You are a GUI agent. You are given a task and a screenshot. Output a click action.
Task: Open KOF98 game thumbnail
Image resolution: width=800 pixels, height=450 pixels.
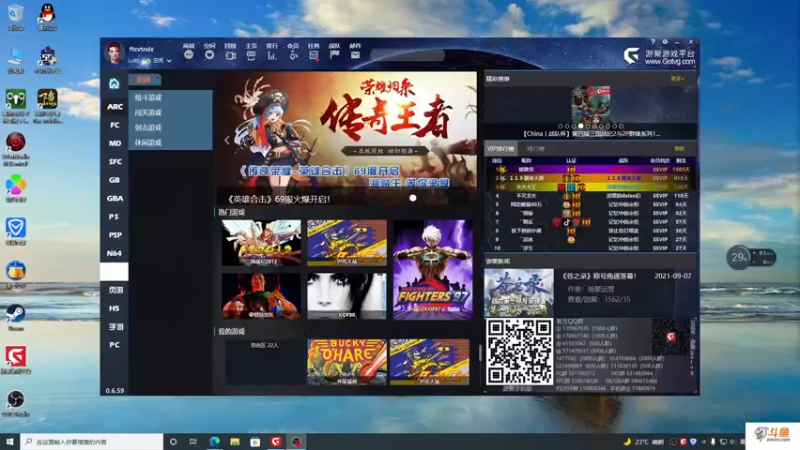pyautogui.click(x=347, y=296)
